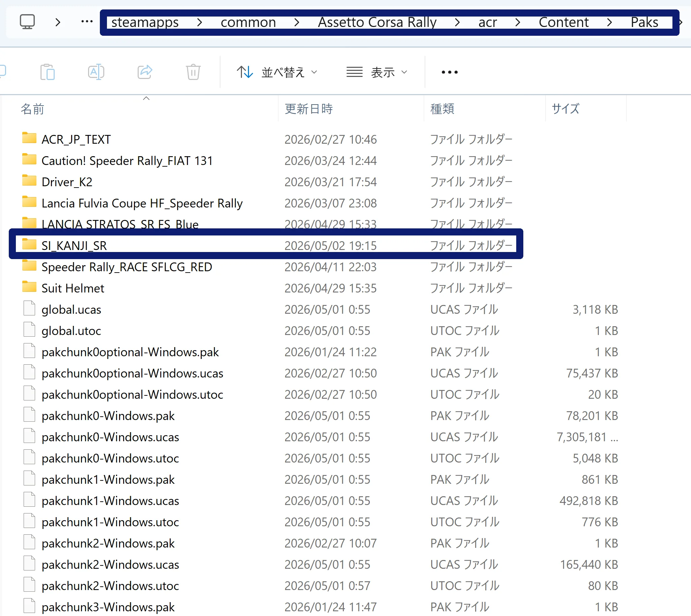Click the Paste toolbar icon

point(47,72)
